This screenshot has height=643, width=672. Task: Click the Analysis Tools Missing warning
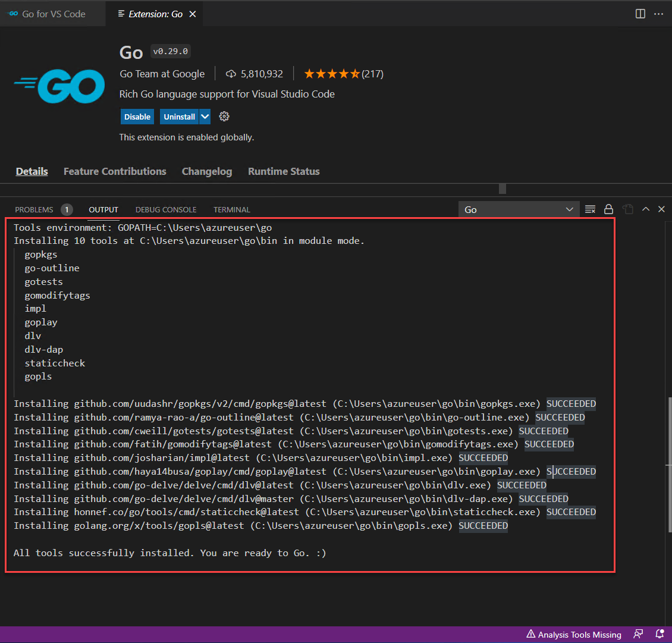pos(574,635)
